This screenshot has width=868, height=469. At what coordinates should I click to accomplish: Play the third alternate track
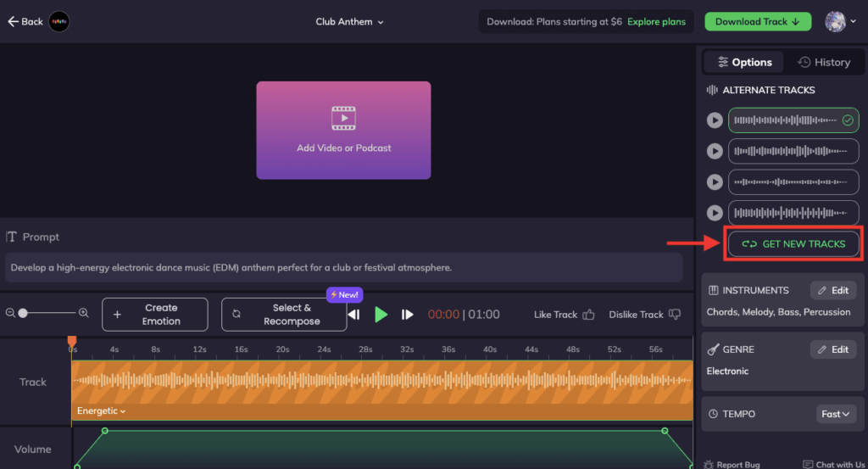point(715,182)
